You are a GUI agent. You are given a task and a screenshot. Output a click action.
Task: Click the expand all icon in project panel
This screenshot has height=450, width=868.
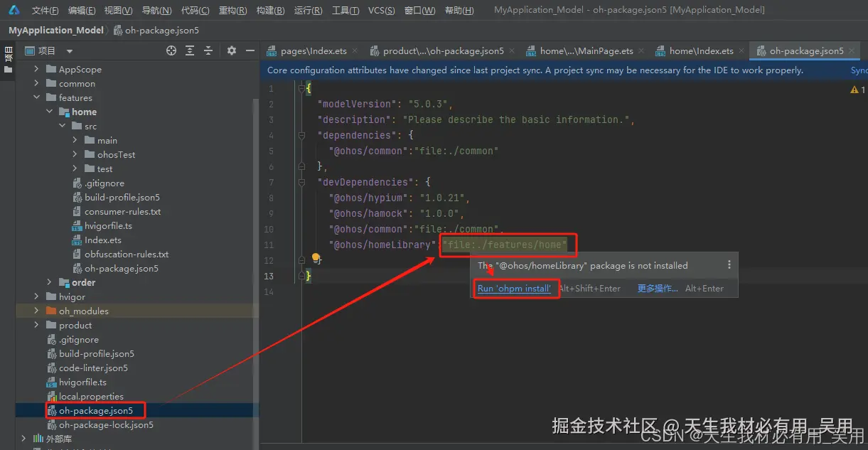tap(190, 50)
